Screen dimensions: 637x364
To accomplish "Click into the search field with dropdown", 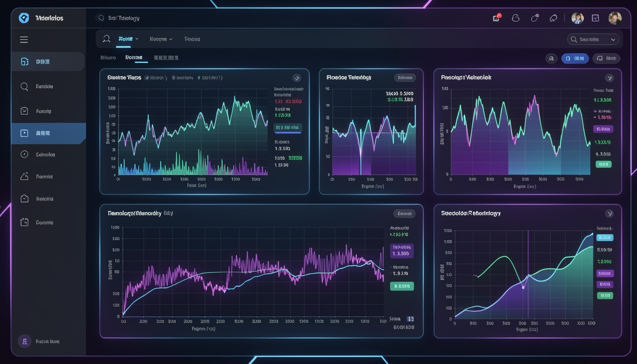I will point(593,40).
